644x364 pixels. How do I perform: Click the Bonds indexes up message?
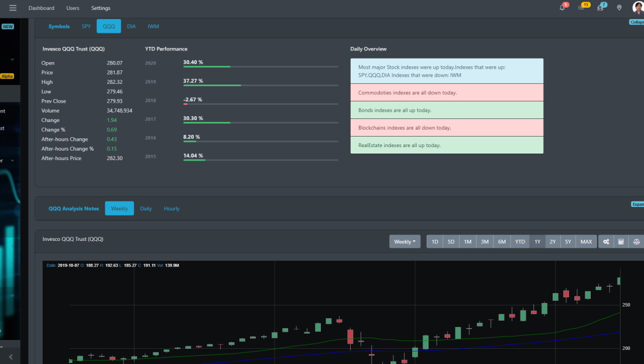(x=447, y=110)
